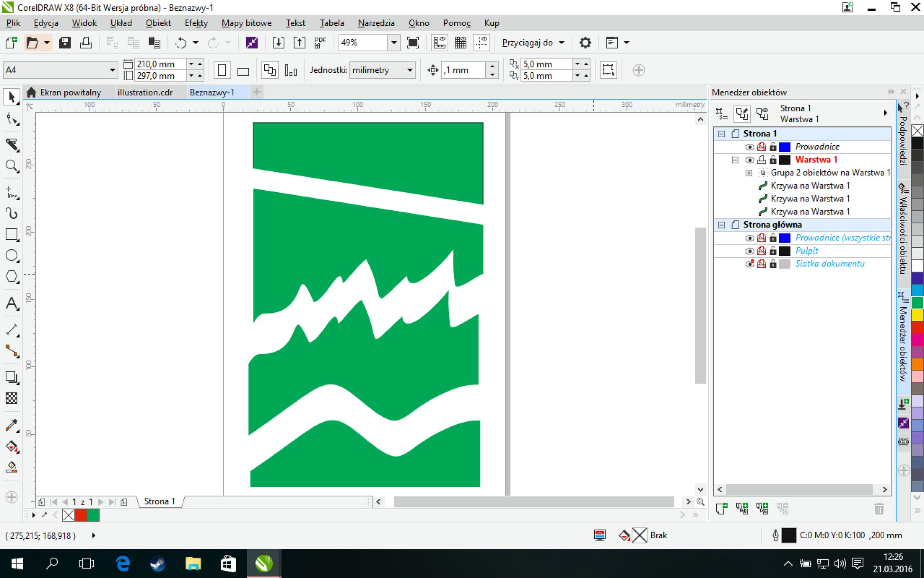Open the Options gear icon
The width and height of the screenshot is (924, 578).
(585, 43)
